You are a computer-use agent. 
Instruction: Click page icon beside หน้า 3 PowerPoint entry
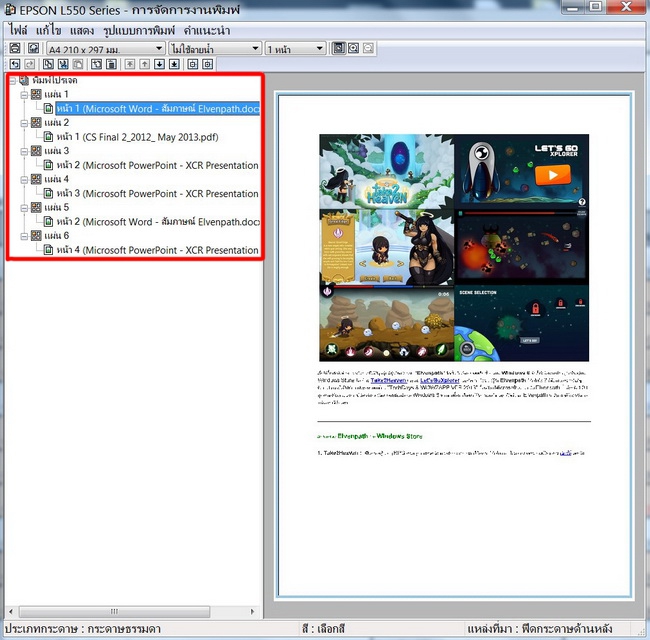click(x=49, y=194)
